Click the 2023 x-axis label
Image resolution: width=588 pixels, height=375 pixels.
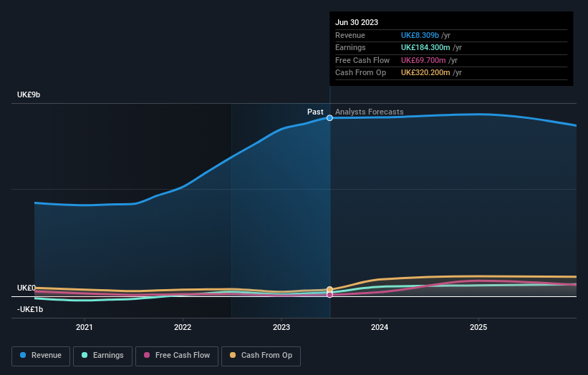coord(281,328)
